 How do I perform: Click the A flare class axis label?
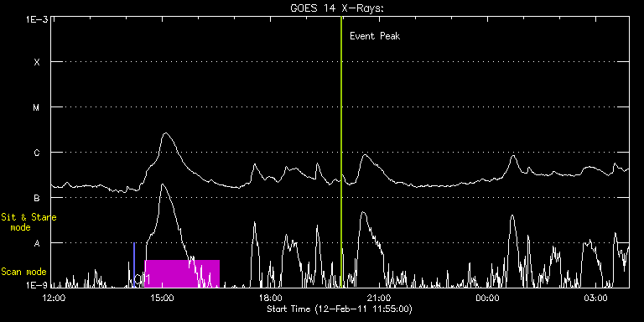click(x=37, y=243)
